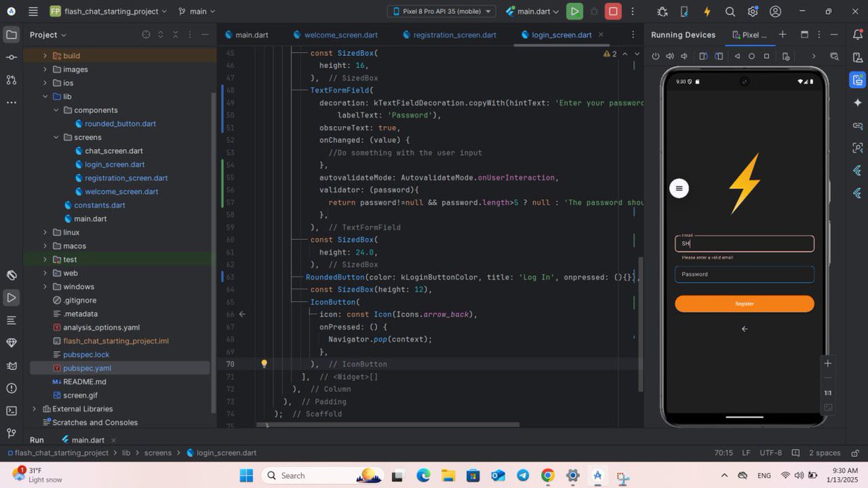Open the account profile icon

pos(775,12)
